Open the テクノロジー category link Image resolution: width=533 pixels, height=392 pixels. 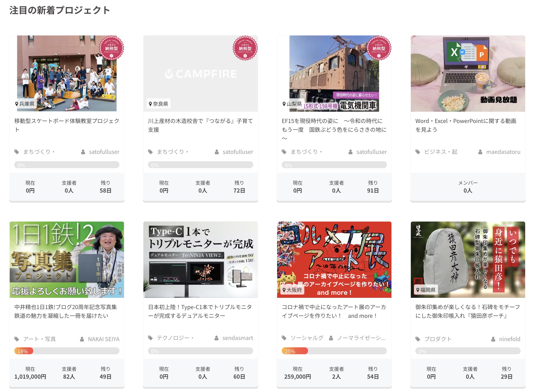(175, 338)
